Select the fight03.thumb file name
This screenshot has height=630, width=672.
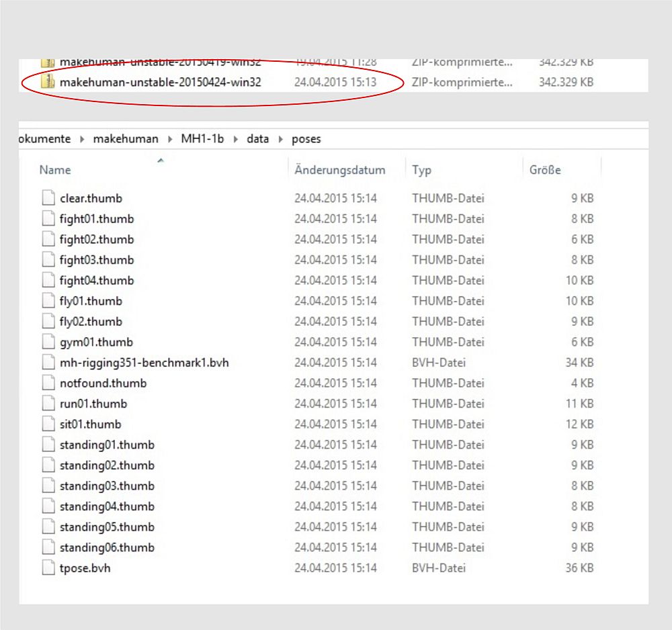tap(97, 261)
